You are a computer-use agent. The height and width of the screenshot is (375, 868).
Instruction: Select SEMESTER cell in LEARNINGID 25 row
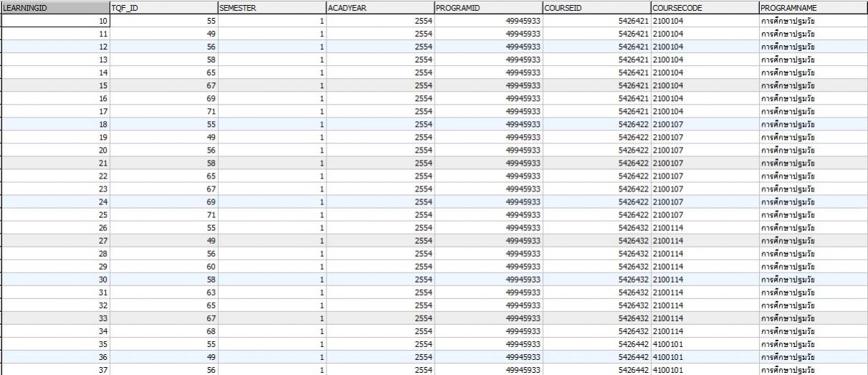click(x=271, y=214)
